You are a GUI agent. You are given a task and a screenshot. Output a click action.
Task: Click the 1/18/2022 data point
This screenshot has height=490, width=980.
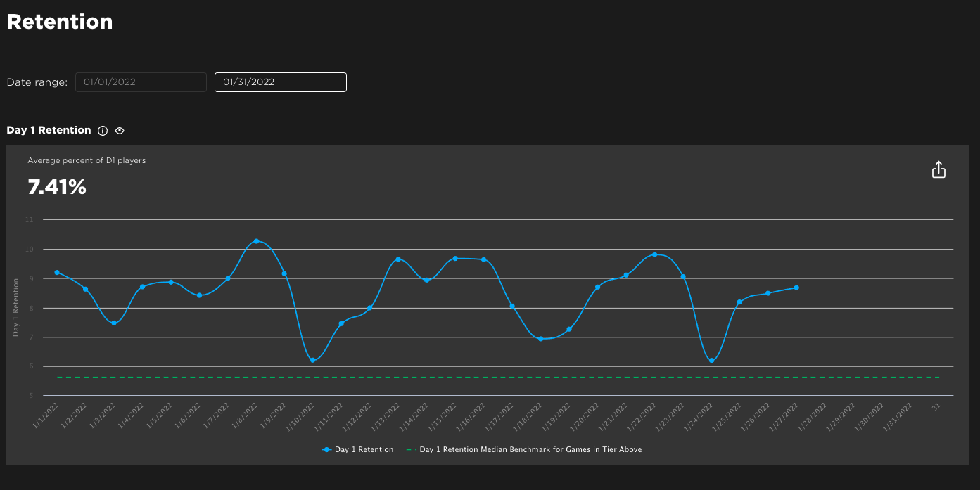540,338
